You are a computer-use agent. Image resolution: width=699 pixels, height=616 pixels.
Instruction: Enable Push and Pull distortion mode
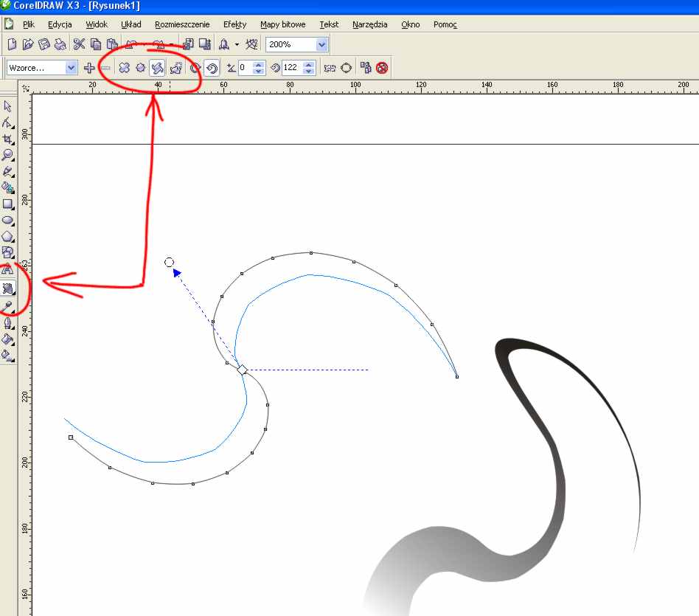(x=124, y=68)
